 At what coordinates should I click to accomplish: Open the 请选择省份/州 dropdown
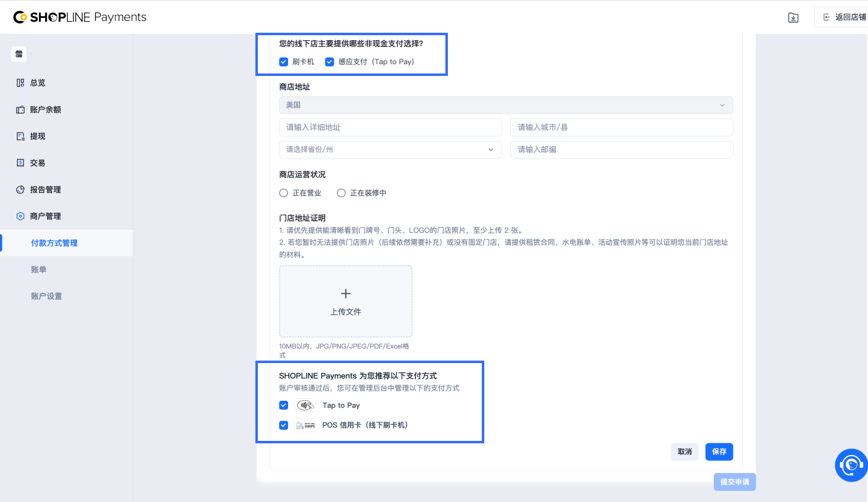tap(390, 149)
